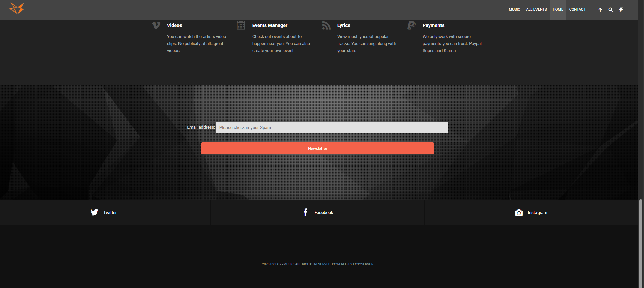The height and width of the screenshot is (288, 644).
Task: Click the lightning bolt icon in navbar
Action: point(621,10)
